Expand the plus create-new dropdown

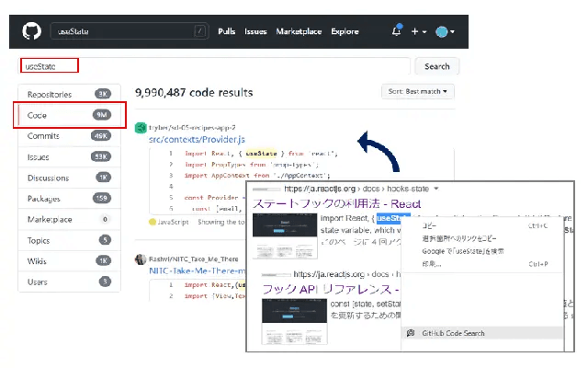[x=419, y=31]
